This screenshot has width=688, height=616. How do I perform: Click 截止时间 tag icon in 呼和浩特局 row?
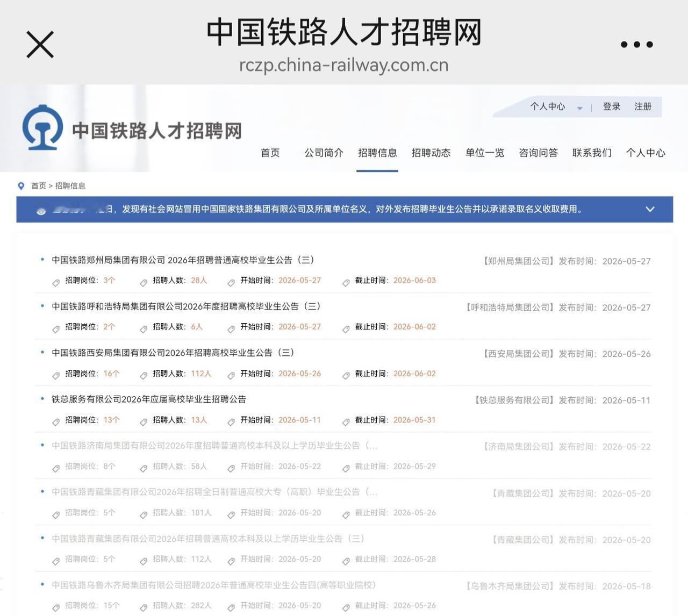point(346,329)
